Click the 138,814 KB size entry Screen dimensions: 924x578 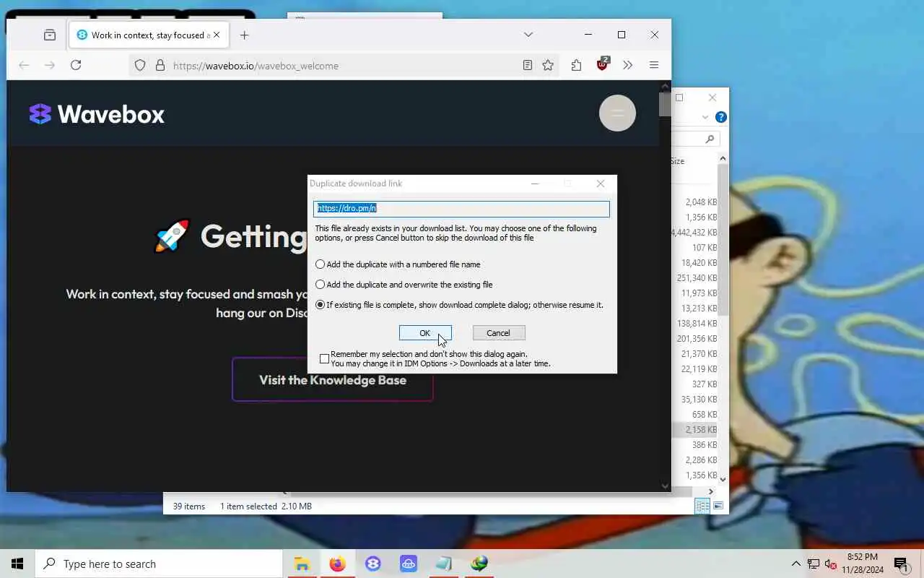coord(697,324)
